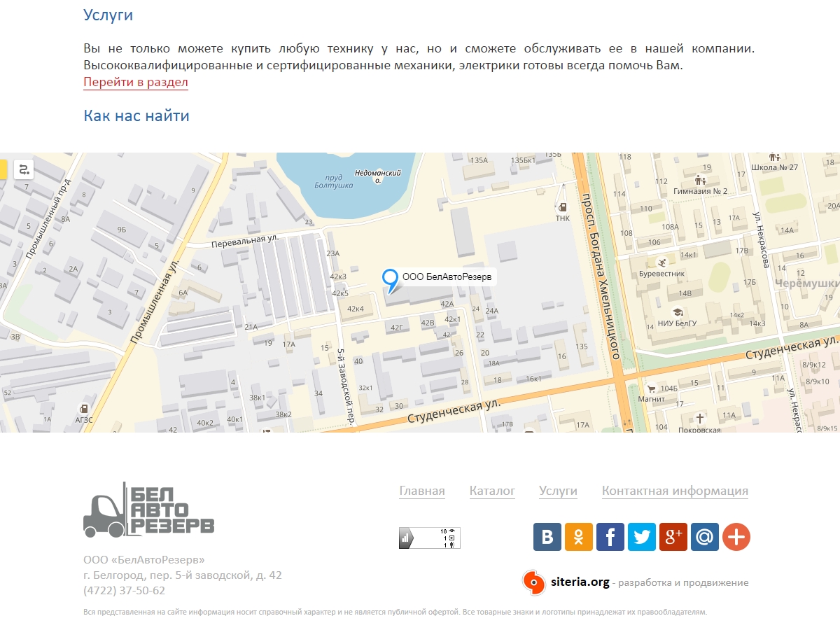Open Контактная информация footer link

(675, 491)
